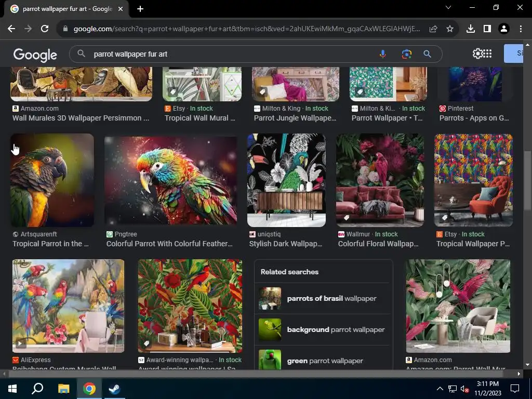Open Colorful Parrot With Colorful Feather title
Image resolution: width=532 pixels, height=399 pixels.
coord(170,244)
